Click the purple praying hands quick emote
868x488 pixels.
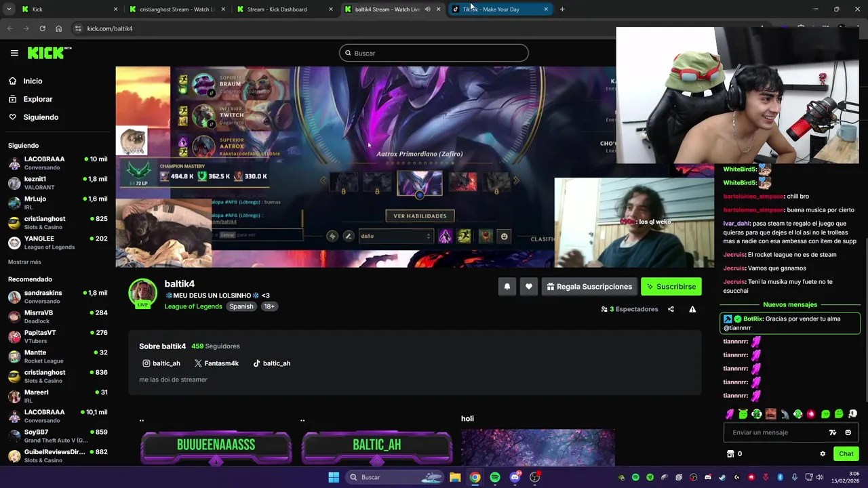(x=730, y=413)
